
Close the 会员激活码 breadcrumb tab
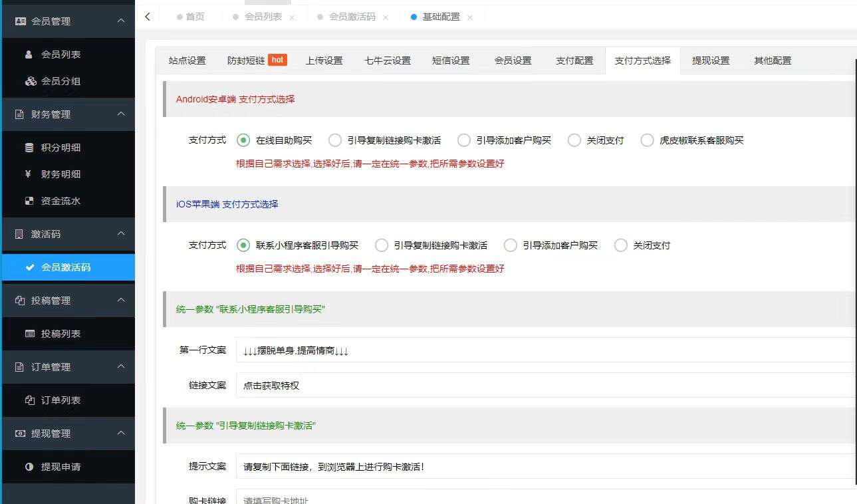[x=385, y=17]
